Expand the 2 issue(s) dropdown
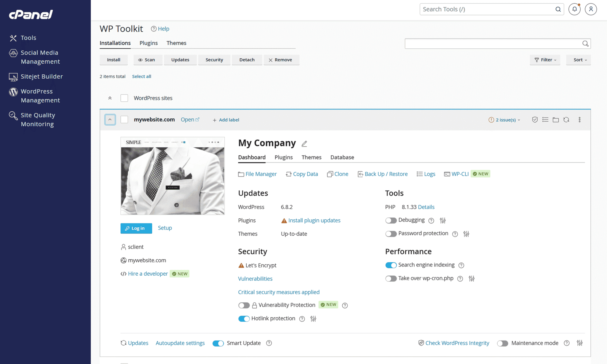The width and height of the screenshot is (607, 364). point(505,120)
